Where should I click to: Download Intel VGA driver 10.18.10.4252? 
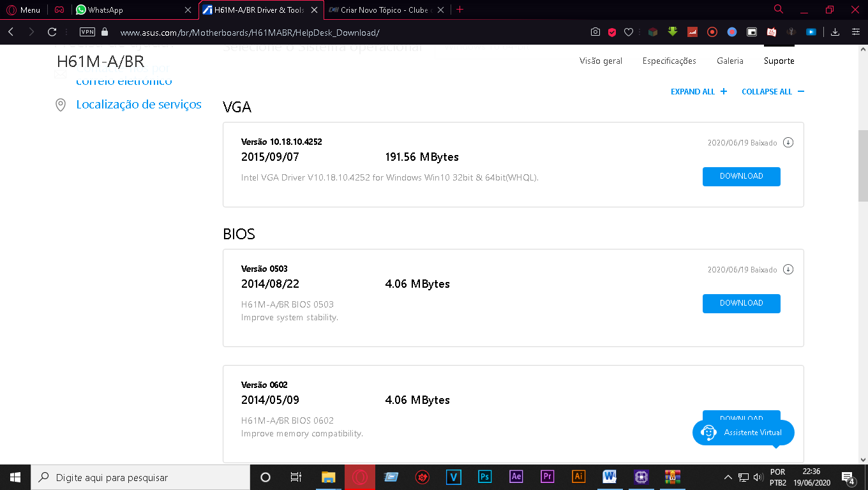(742, 177)
